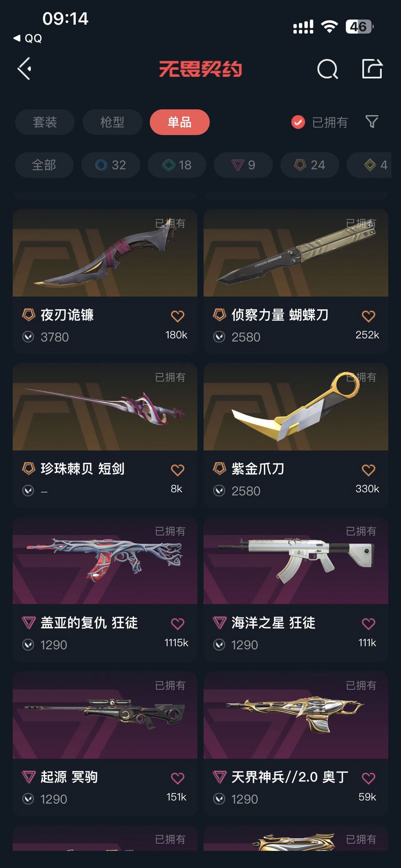401x868 pixels.
Task: Open the filter funnel icon
Action: tap(372, 122)
